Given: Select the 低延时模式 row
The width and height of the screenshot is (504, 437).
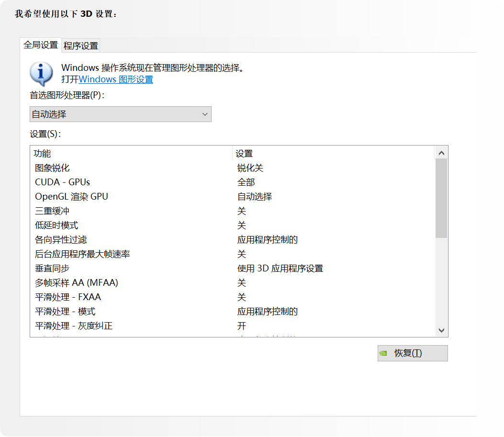Looking at the screenshot, I should 233,225.
